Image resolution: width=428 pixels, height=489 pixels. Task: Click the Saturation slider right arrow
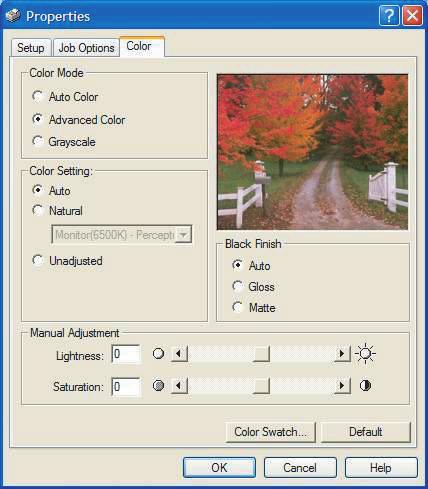click(x=342, y=386)
